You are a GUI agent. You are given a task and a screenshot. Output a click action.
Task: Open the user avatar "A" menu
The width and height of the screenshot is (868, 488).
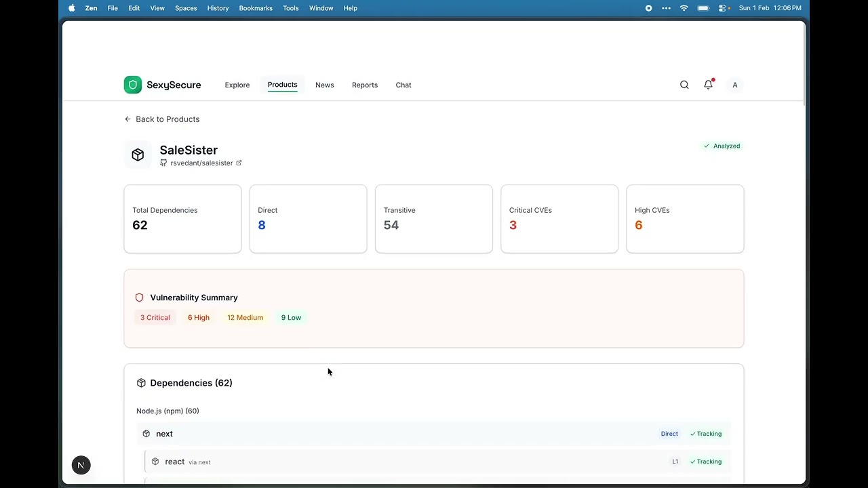734,85
